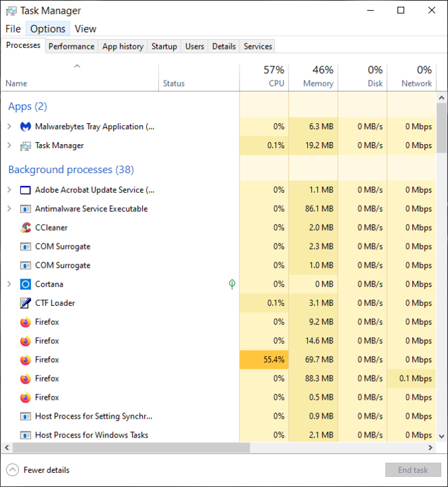Select the Antimalware Service Executable icon
The width and height of the screenshot is (448, 487).
tap(26, 209)
